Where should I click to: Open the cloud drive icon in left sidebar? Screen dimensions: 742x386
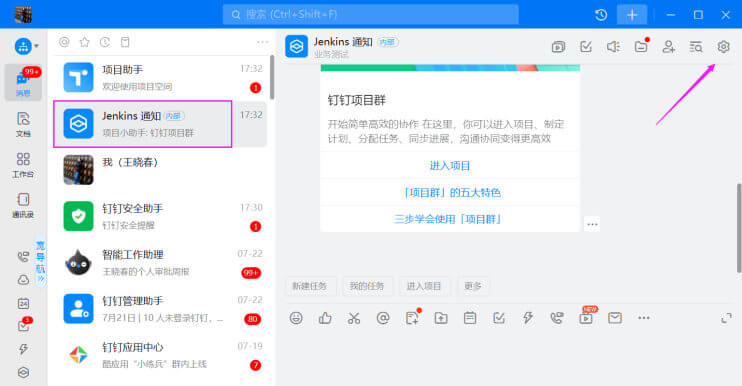pyautogui.click(x=23, y=280)
